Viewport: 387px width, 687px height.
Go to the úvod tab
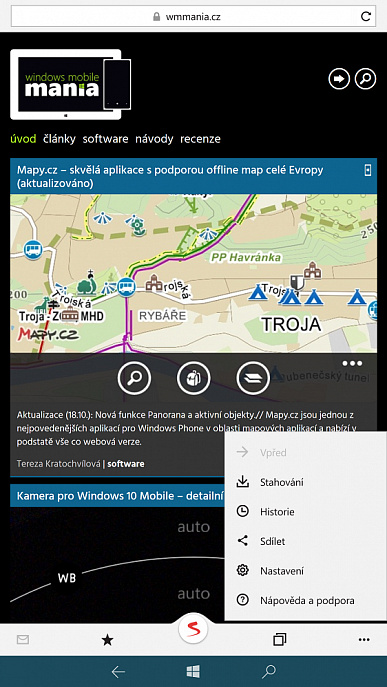click(23, 139)
